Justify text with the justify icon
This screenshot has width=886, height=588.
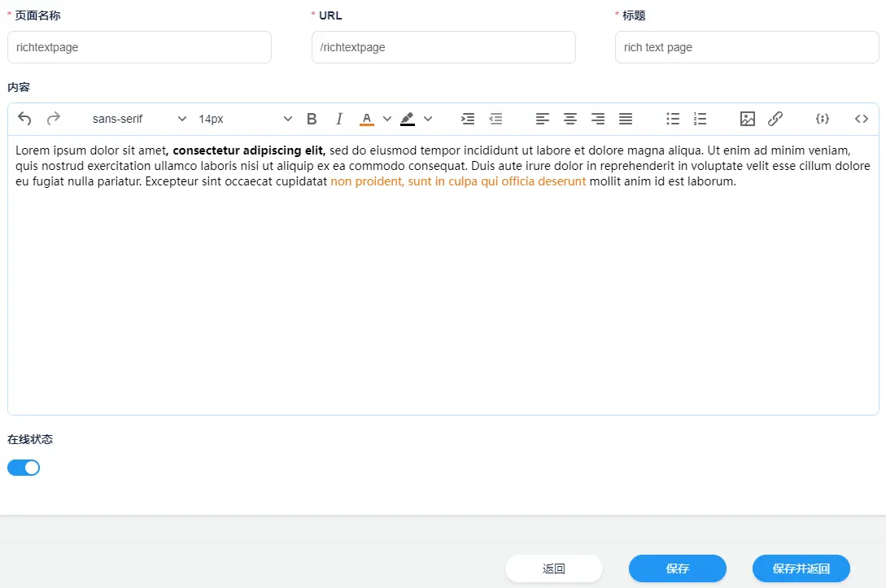pos(626,119)
